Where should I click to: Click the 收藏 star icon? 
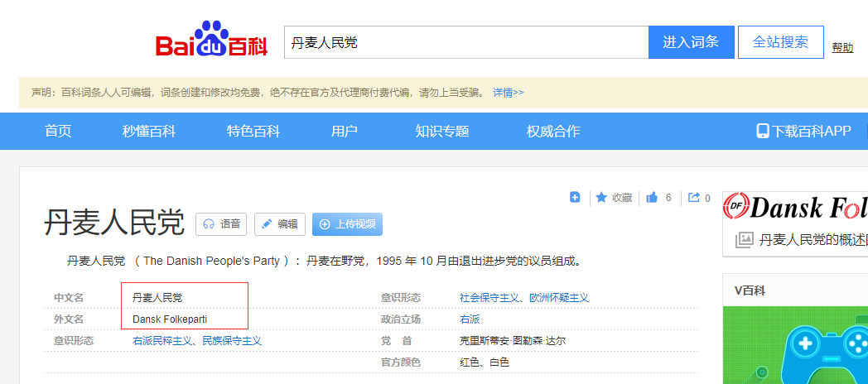click(x=601, y=198)
